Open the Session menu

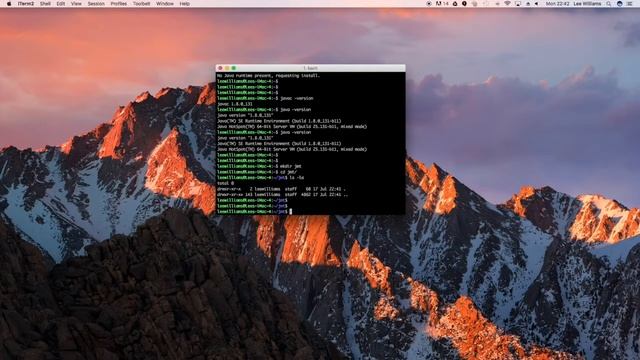(96, 4)
